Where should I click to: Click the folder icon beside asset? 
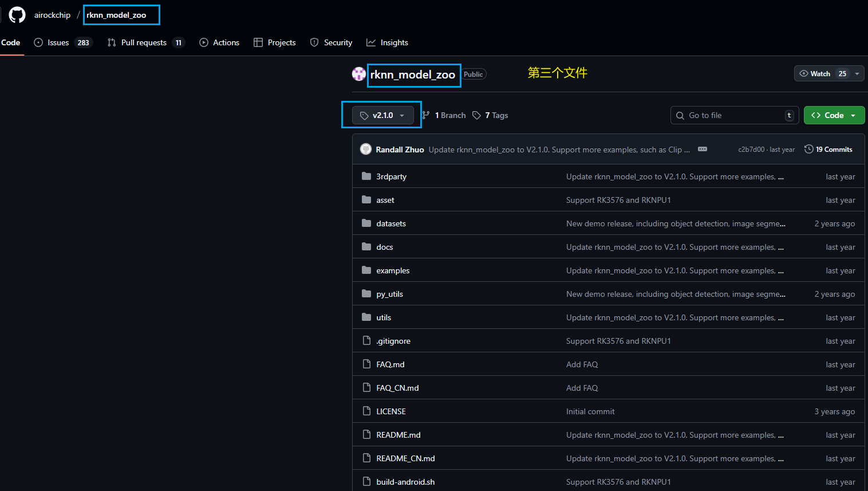[x=366, y=199]
